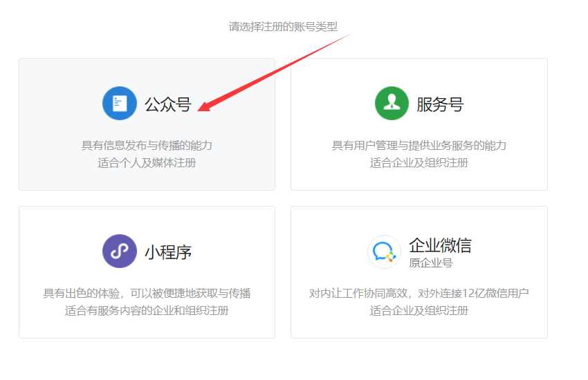
Task: Click text 适合个人及媒体注册
Action: [147, 163]
